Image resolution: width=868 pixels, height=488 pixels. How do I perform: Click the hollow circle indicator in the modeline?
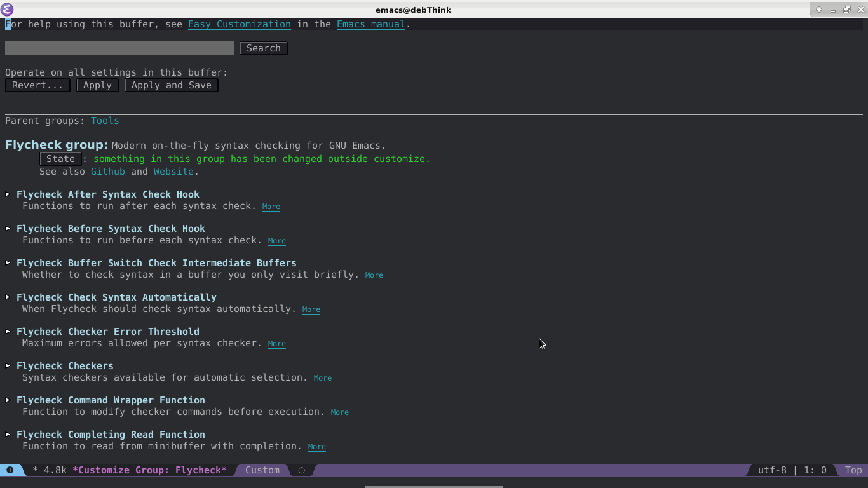(302, 470)
